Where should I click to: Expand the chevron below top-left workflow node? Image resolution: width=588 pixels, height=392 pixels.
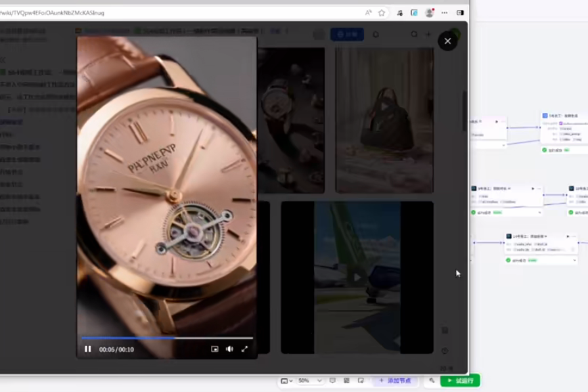(503, 144)
